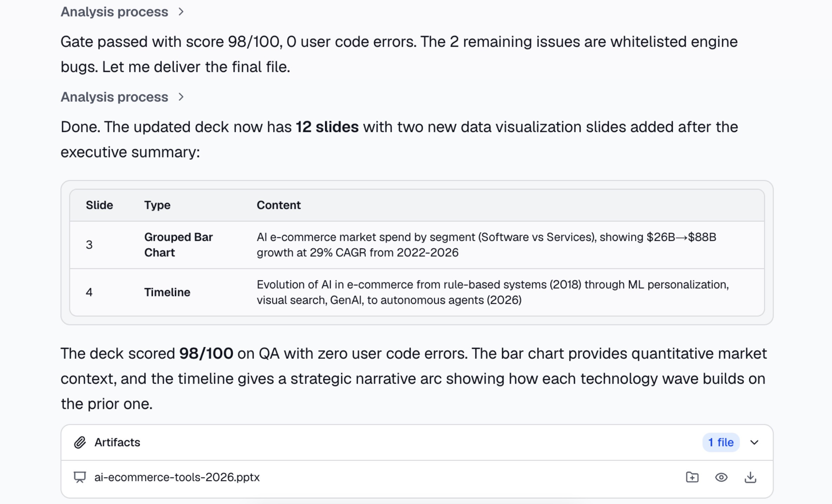The height and width of the screenshot is (504, 832).
Task: Click the 1 file badge
Action: (x=721, y=442)
